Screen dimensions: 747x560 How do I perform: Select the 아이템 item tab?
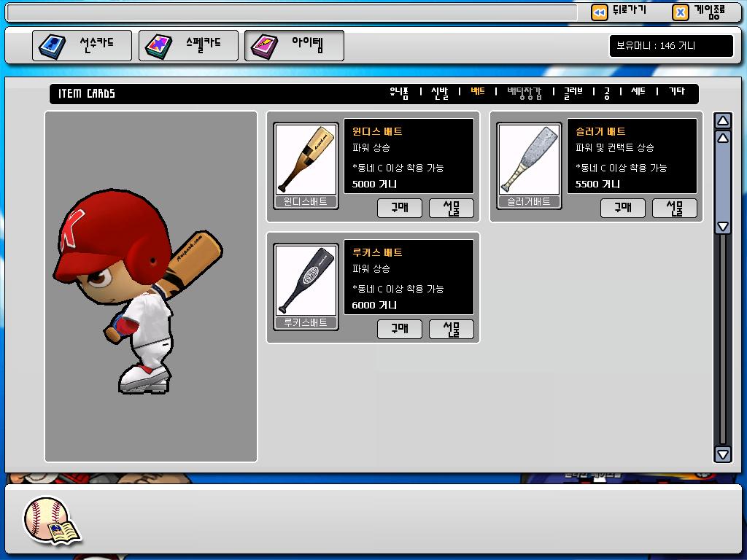(x=294, y=46)
